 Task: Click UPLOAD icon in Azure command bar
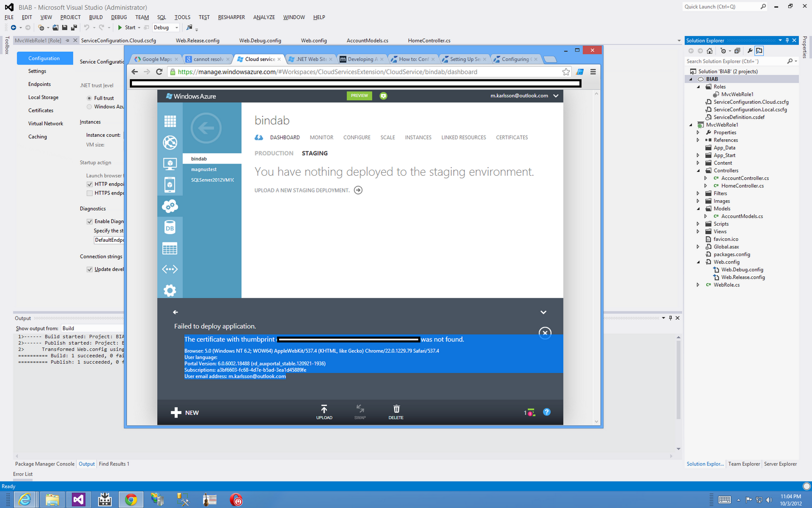coord(324,412)
